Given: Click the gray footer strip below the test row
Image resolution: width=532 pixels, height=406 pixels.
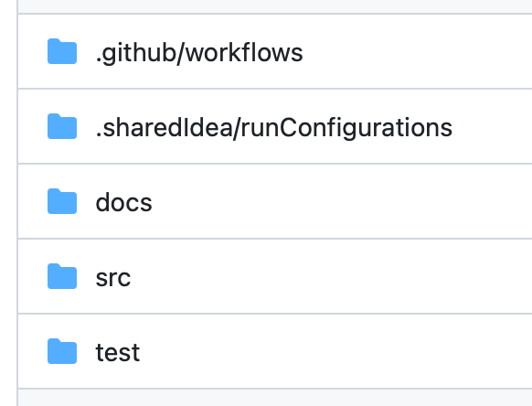Looking at the screenshot, I should [275, 398].
